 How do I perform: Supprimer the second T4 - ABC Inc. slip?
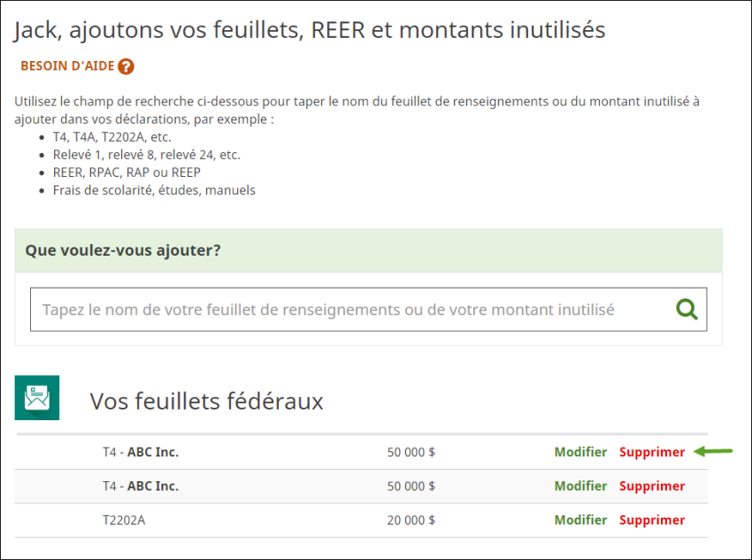pos(652,486)
